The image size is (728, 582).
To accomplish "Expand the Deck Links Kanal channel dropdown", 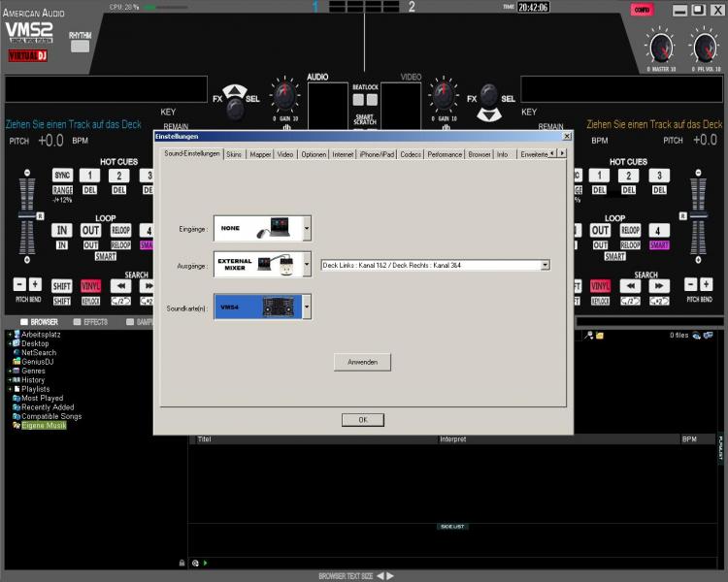I will pos(546,265).
